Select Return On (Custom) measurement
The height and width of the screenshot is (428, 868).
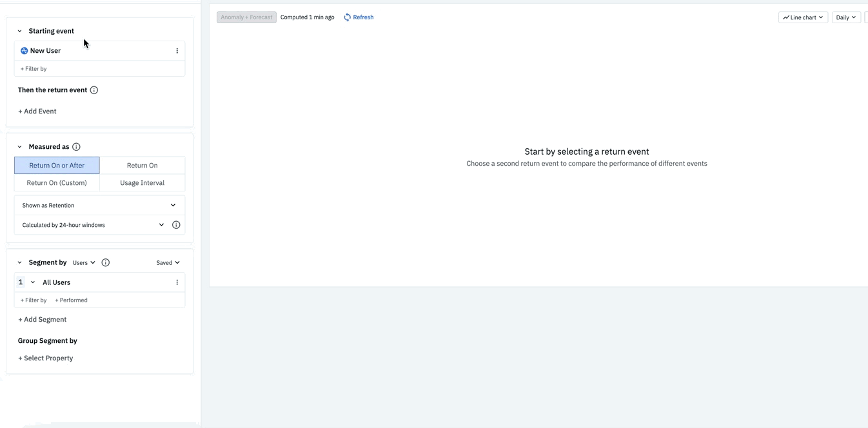click(57, 182)
